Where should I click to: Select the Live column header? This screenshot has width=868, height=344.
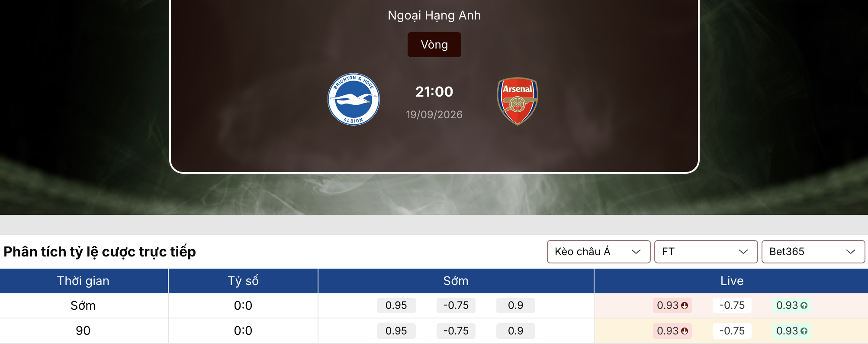(x=731, y=281)
